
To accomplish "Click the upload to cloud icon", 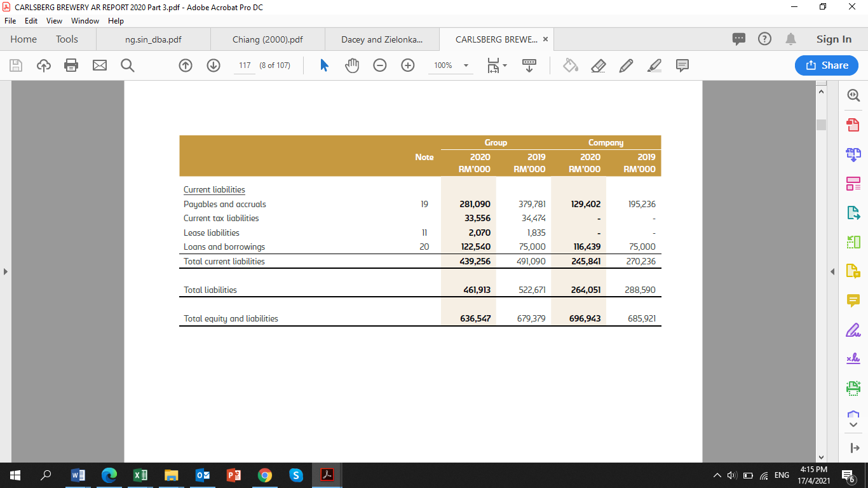I will [x=44, y=65].
